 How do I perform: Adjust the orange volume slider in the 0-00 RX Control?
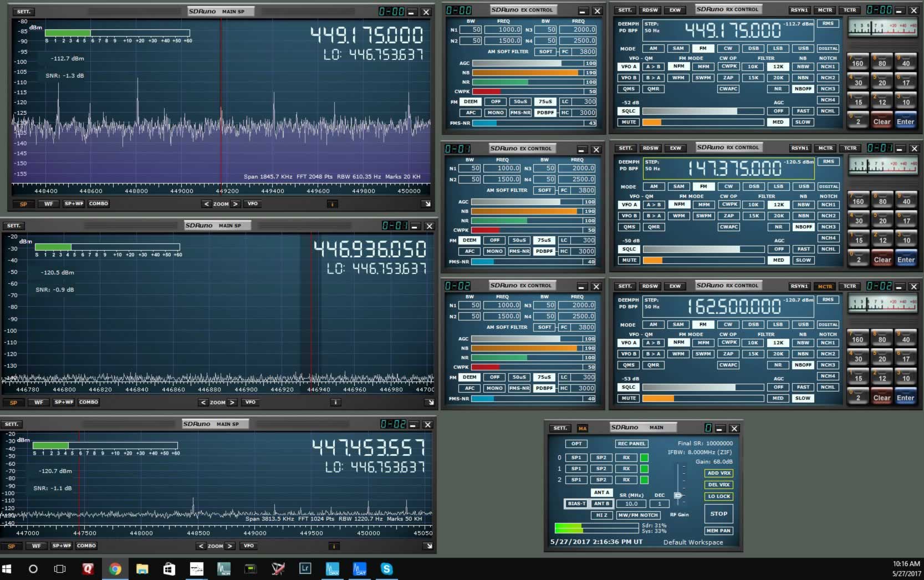coord(704,122)
